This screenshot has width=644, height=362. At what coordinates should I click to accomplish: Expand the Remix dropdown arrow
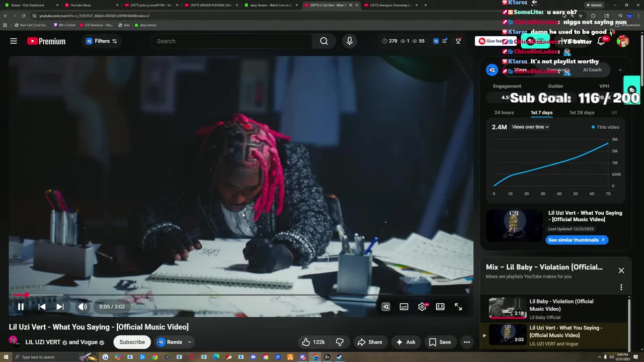[x=189, y=342]
